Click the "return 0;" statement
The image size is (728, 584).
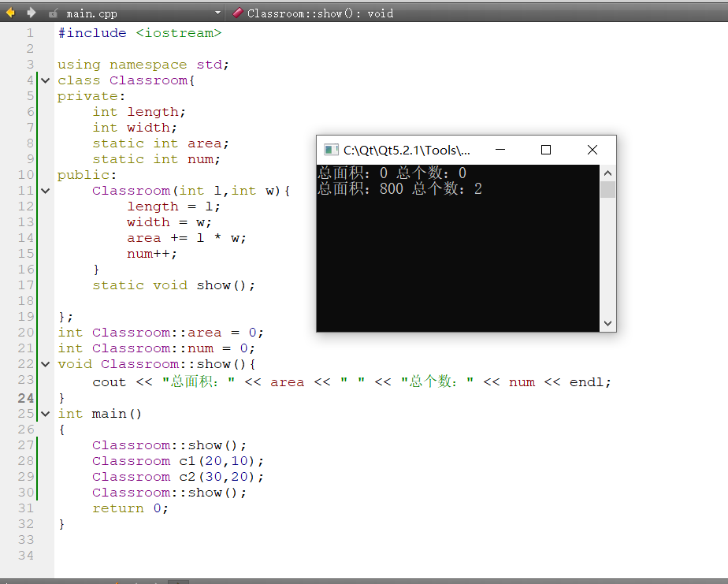[130, 508]
